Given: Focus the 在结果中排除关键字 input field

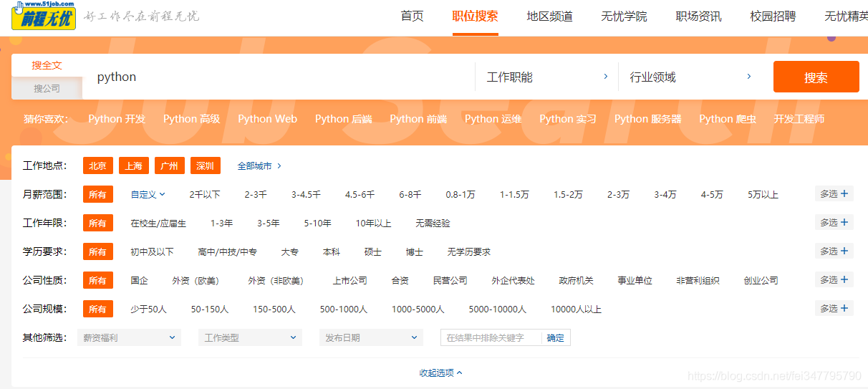Looking at the screenshot, I should pyautogui.click(x=491, y=337).
